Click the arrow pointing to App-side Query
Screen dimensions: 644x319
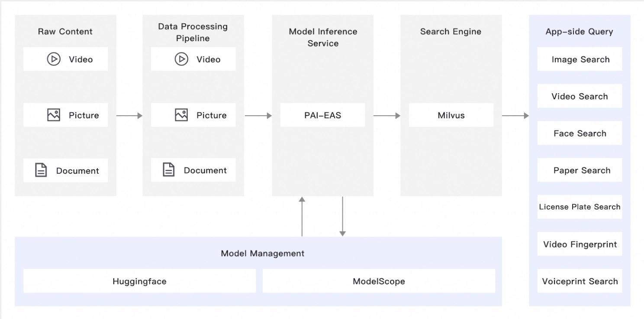[515, 116]
